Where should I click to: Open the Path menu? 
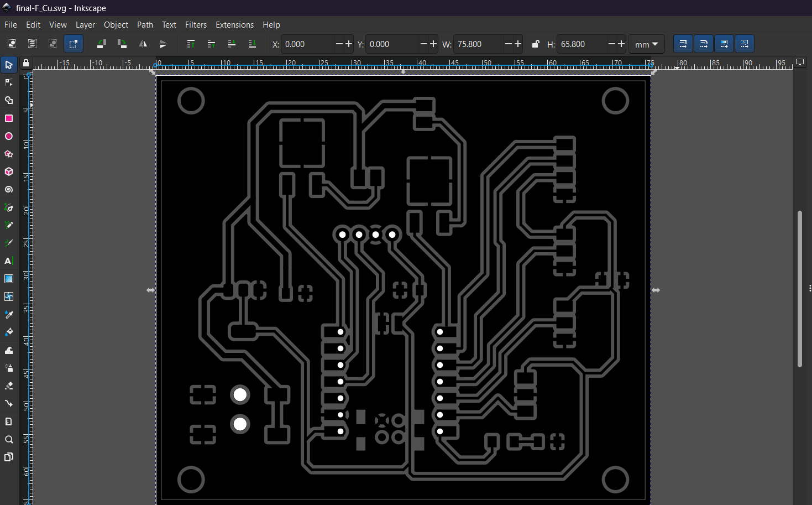pos(145,25)
